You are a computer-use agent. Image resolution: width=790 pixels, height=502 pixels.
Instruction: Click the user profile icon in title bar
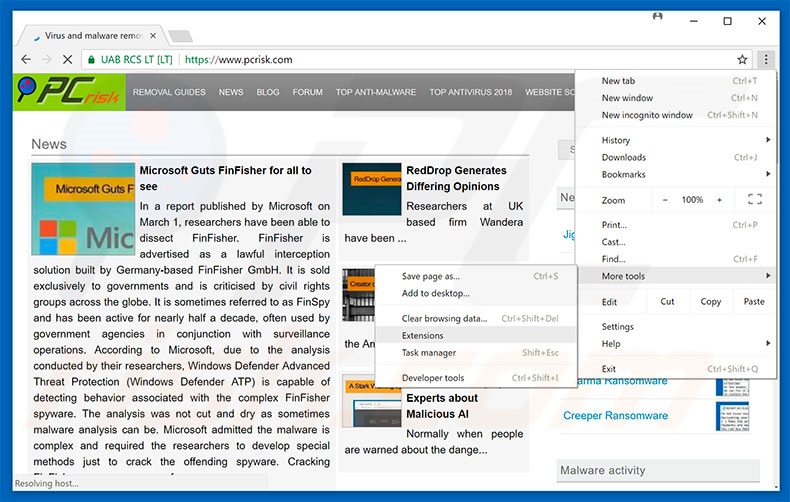click(657, 16)
